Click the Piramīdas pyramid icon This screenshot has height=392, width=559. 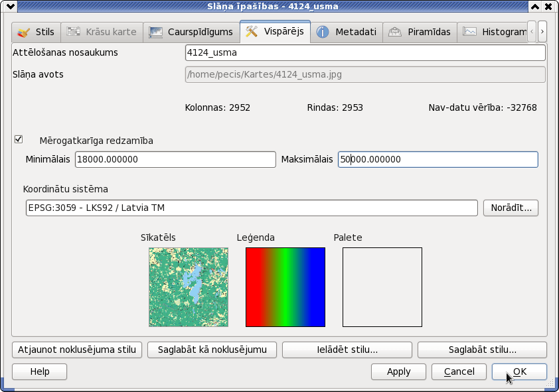click(x=394, y=32)
